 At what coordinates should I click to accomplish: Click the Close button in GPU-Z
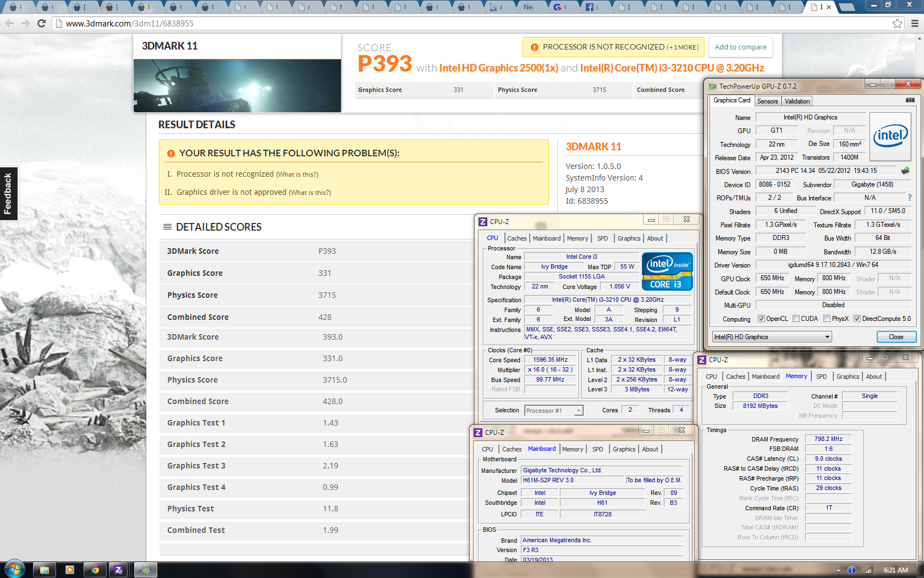pyautogui.click(x=895, y=337)
